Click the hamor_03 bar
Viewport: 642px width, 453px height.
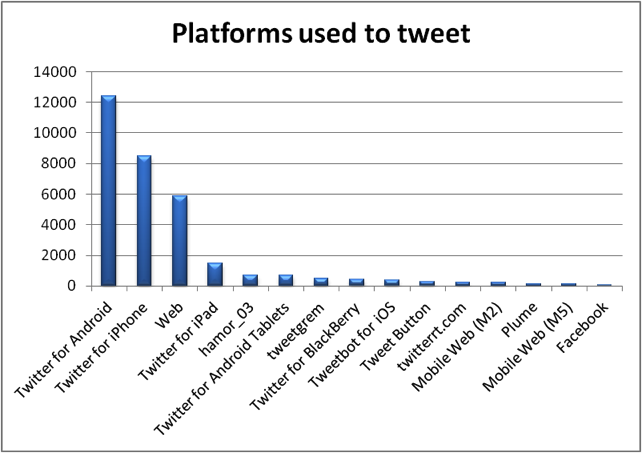pos(250,280)
